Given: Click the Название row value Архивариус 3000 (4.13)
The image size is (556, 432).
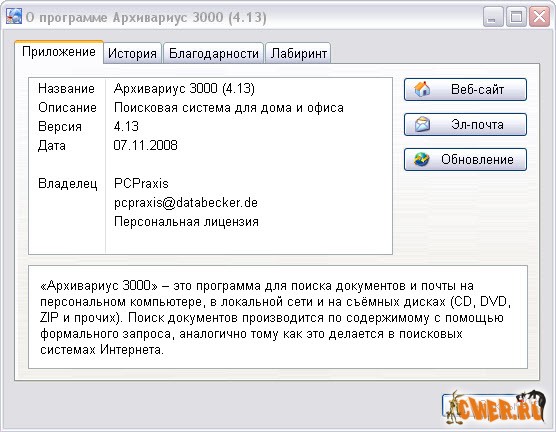Looking at the screenshot, I should 184,88.
